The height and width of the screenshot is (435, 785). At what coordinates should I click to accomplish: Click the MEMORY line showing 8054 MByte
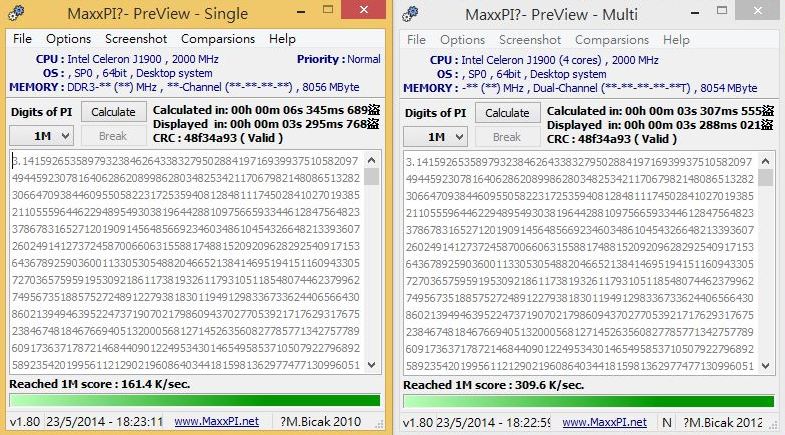pos(580,88)
